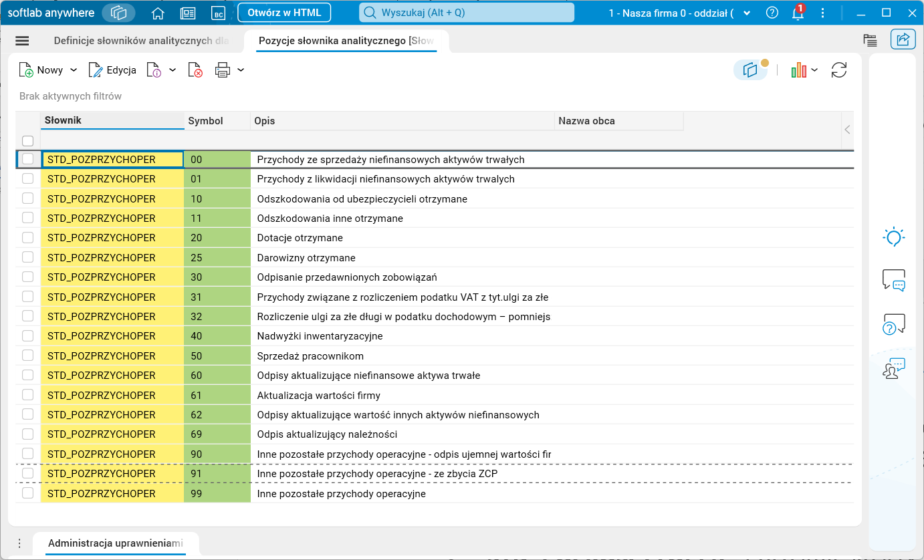Click the home icon in top bar
The image size is (924, 560).
point(158,13)
